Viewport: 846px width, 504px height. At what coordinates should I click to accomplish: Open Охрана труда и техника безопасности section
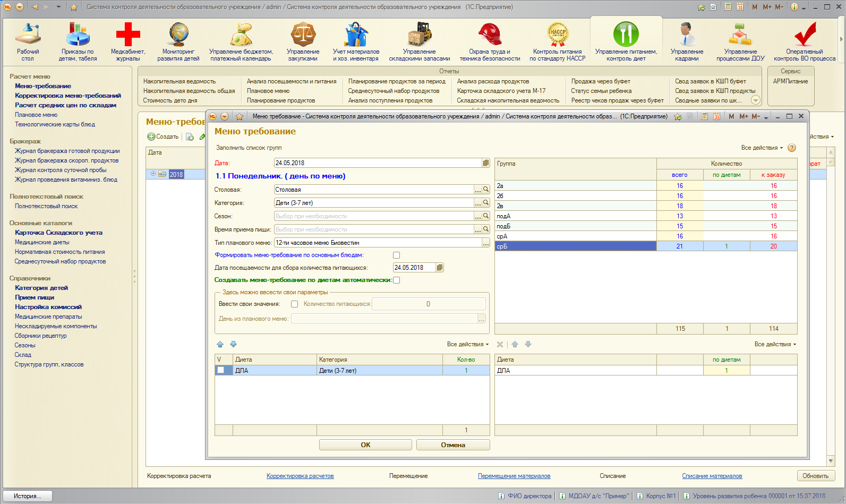[x=490, y=42]
